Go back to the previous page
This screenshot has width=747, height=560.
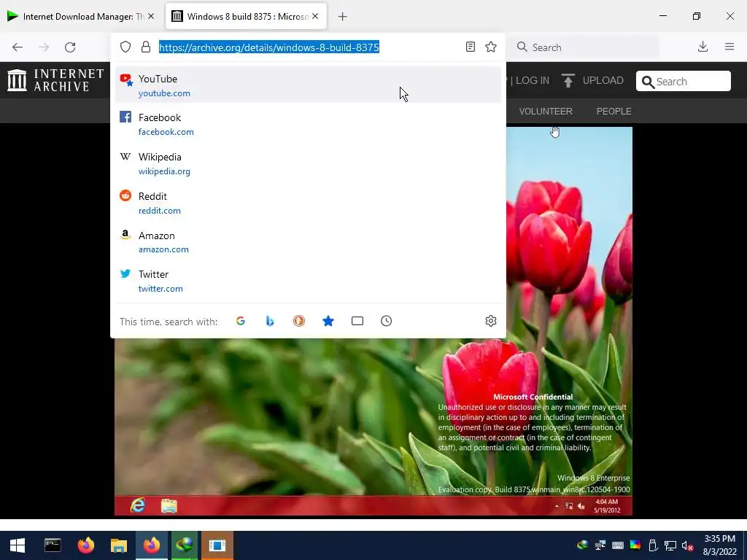click(18, 47)
